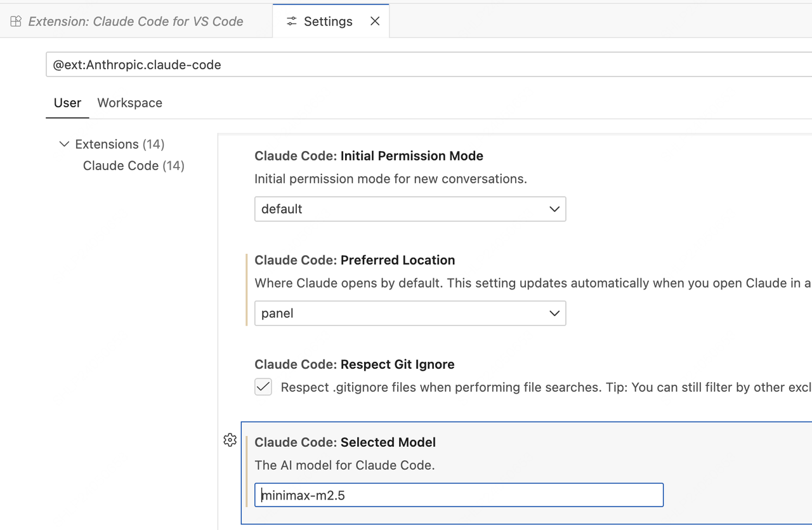Click the sliders icon on the Settings tab
Viewport: 812px width, 530px height.
pyautogui.click(x=291, y=22)
